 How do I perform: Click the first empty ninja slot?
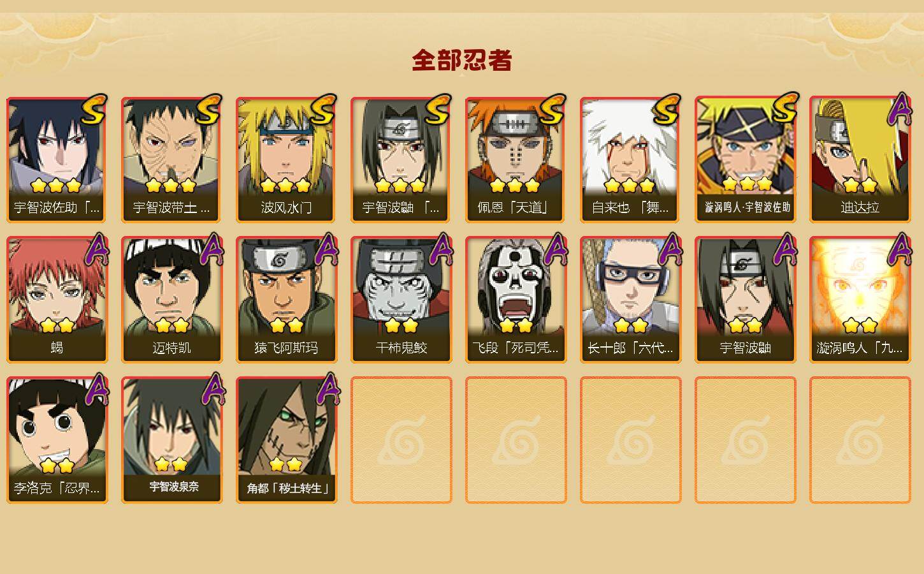(x=401, y=440)
